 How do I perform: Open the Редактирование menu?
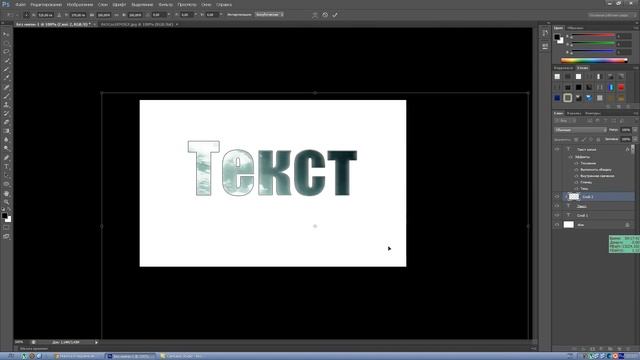(46, 4)
